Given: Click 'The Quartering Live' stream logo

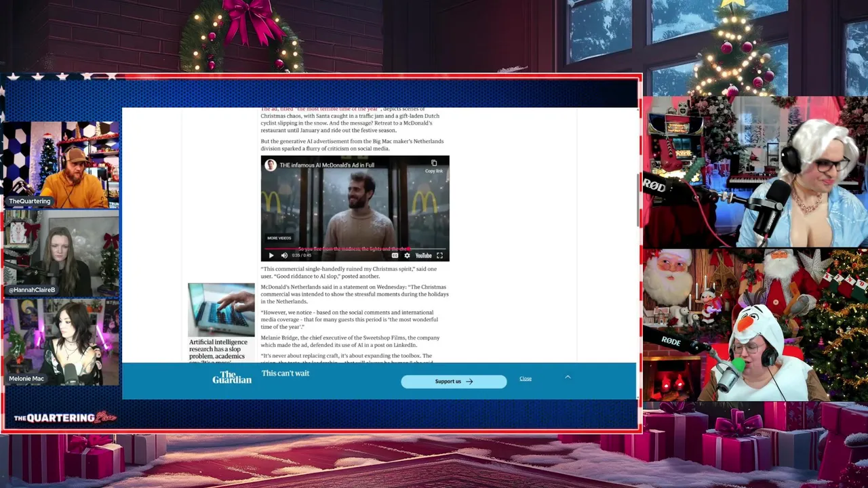Looking at the screenshot, I should pyautogui.click(x=65, y=418).
